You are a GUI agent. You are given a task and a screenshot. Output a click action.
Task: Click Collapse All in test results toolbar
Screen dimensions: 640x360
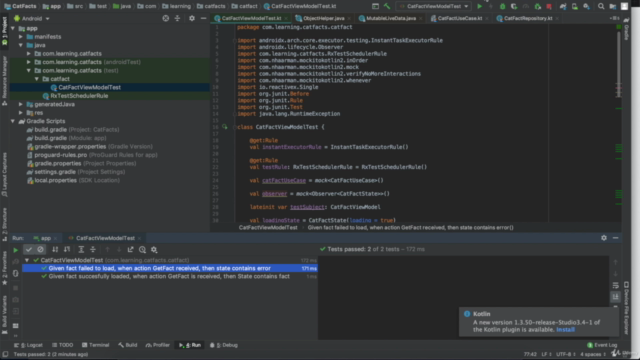click(x=93, y=249)
